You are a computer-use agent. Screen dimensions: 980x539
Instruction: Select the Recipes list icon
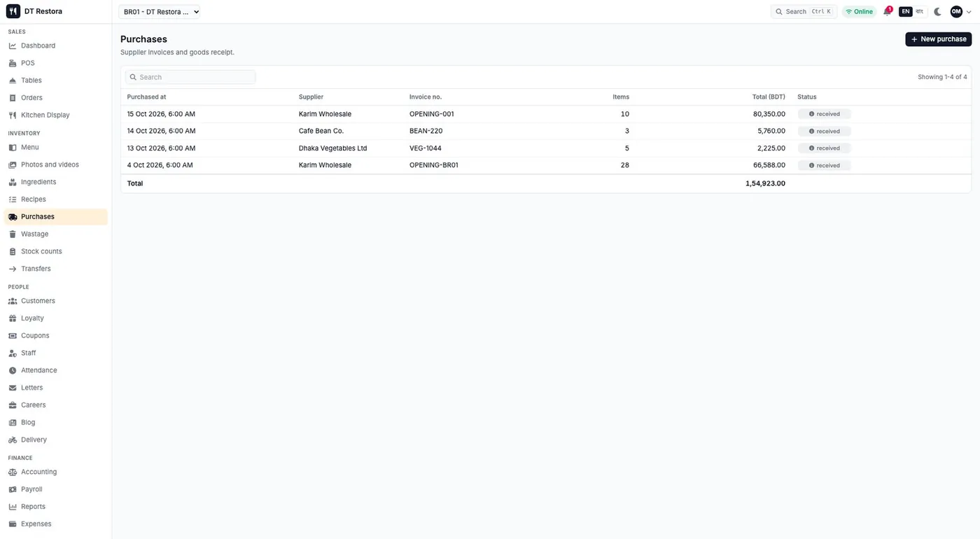point(13,199)
